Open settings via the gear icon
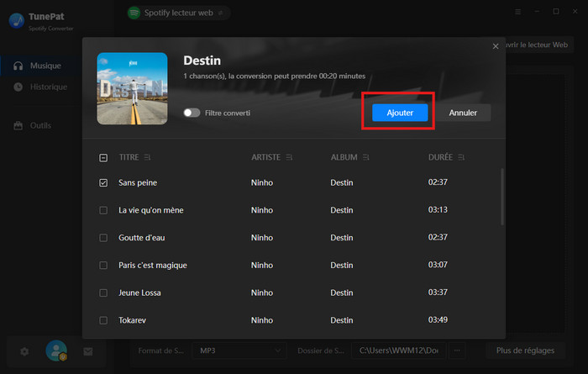Viewport: 588px width, 374px height. 24,351
